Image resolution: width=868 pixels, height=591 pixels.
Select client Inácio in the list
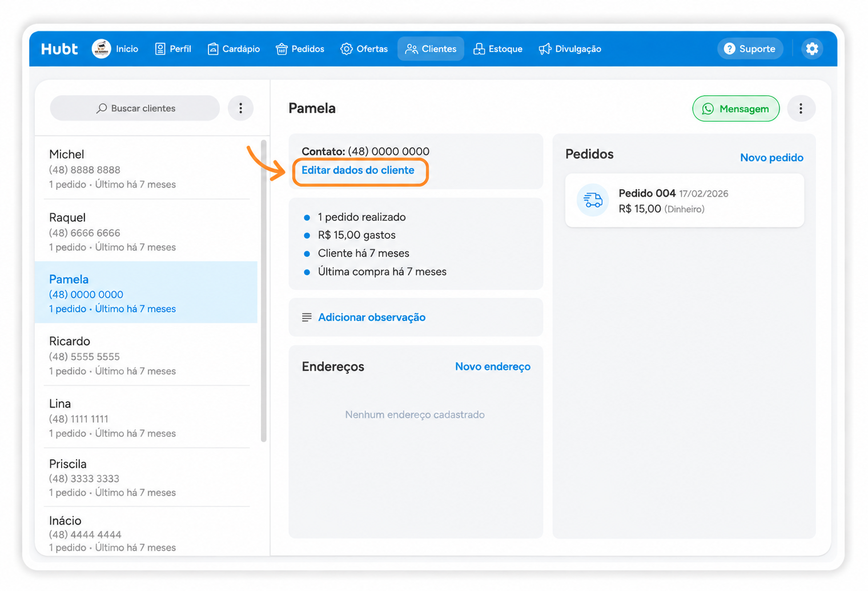pos(147,533)
